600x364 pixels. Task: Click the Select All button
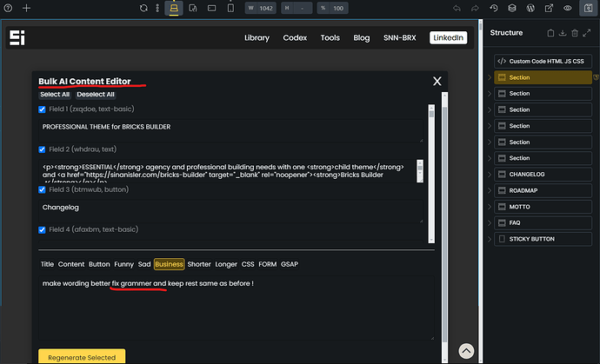coord(55,95)
